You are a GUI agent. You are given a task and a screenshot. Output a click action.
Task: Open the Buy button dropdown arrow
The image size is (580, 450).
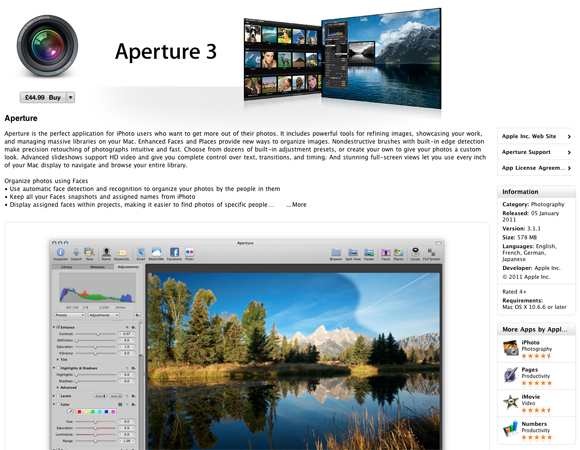point(70,98)
